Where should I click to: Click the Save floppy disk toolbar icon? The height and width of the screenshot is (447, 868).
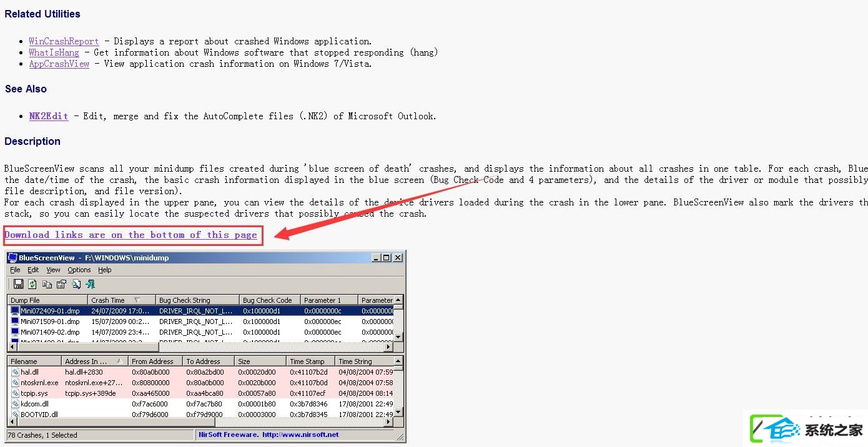tap(18, 284)
